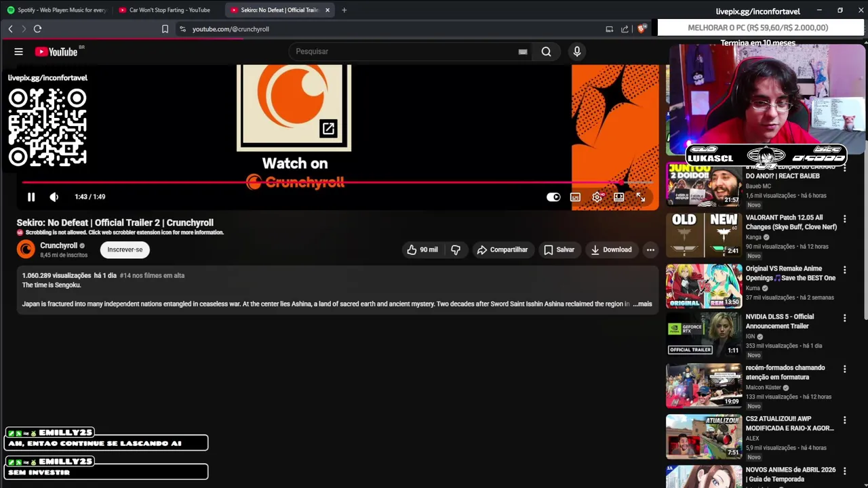Open the Crunchyroll channel avatar
The height and width of the screenshot is (488, 868).
(26, 249)
